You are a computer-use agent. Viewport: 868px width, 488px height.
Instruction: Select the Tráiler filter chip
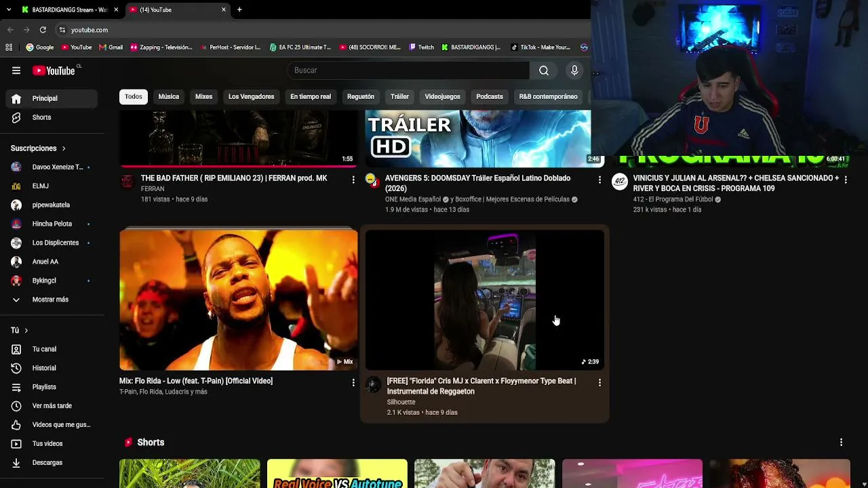[399, 97]
